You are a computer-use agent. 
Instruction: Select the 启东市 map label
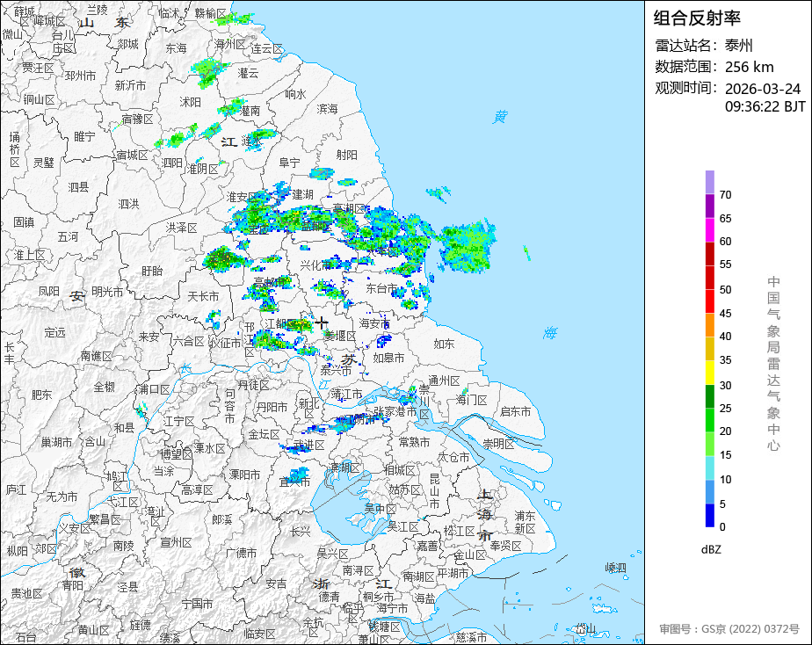[515, 411]
